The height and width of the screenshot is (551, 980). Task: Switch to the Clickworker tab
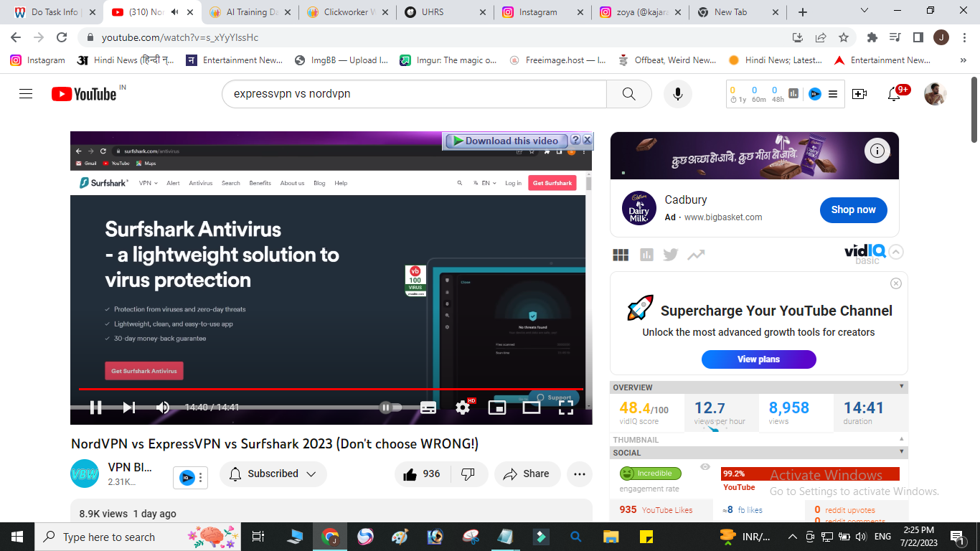(347, 12)
